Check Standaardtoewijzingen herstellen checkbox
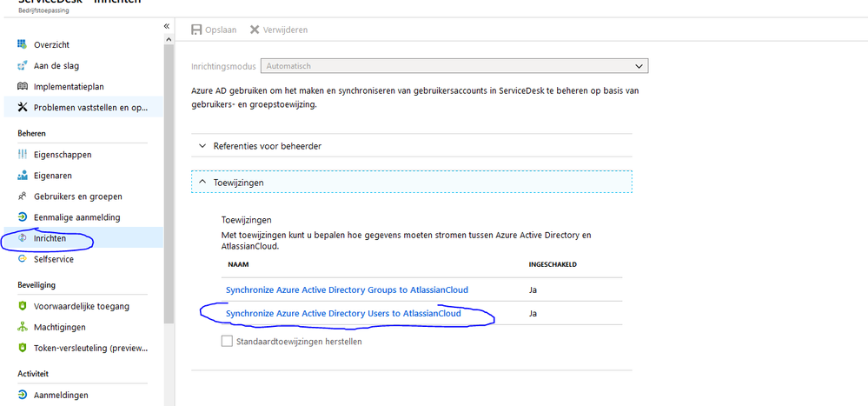The image size is (868, 406). click(227, 341)
